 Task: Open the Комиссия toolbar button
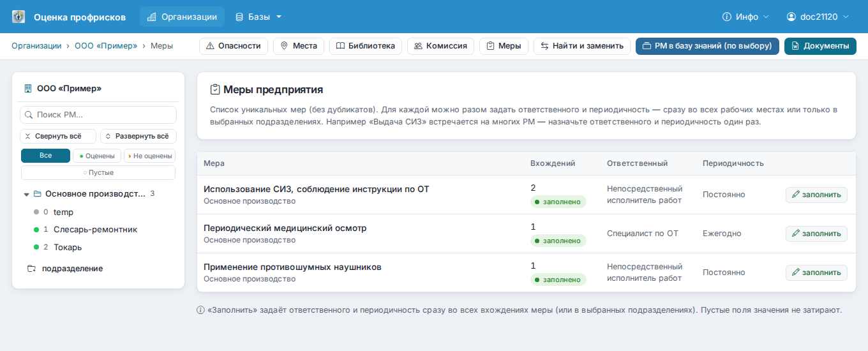[440, 46]
